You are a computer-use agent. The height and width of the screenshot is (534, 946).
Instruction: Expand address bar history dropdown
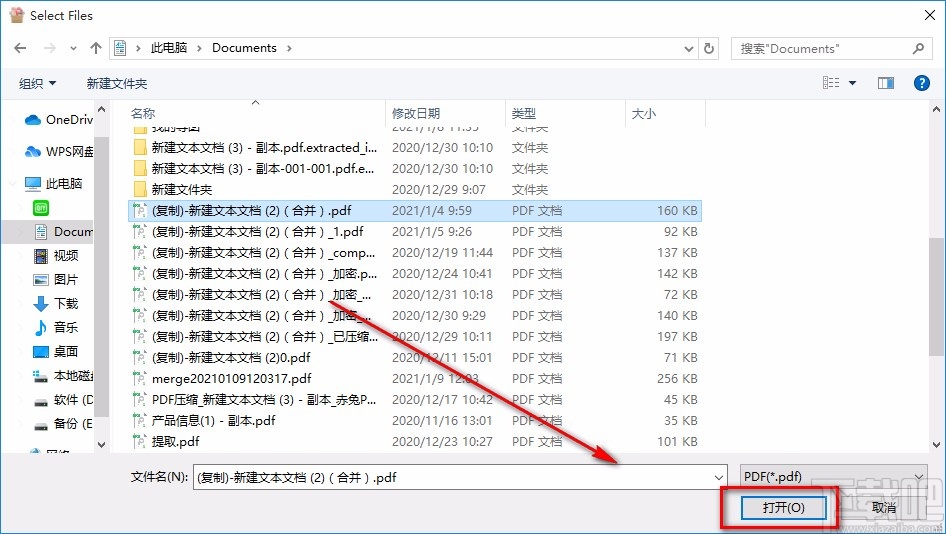click(689, 49)
